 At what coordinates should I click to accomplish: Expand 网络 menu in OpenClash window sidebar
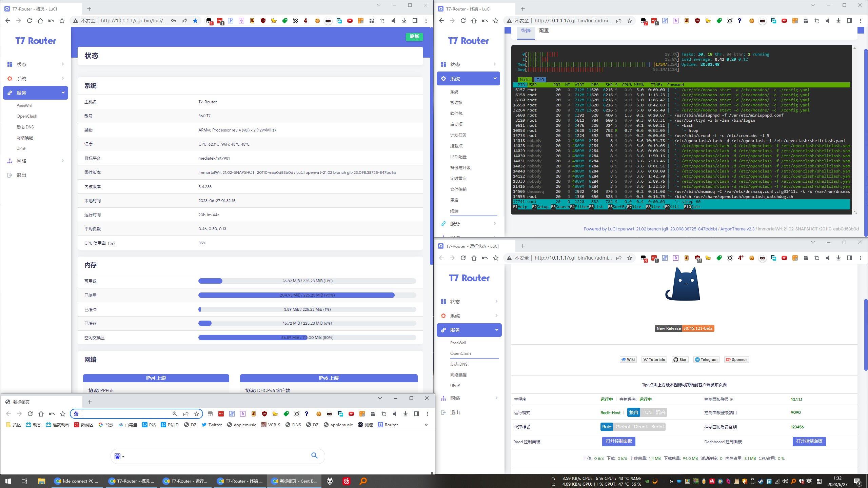(469, 398)
